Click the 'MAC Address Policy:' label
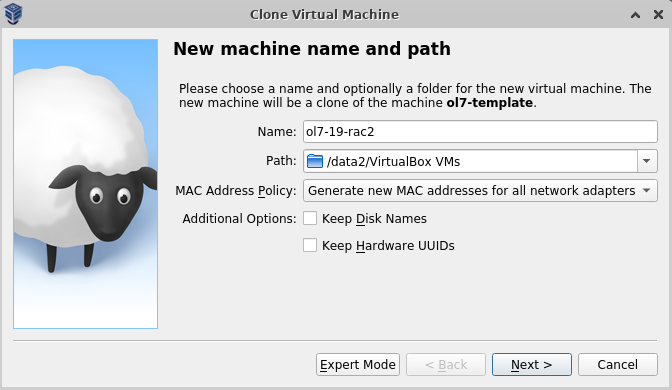Screen dimensions: 672x390 [x=236, y=190]
